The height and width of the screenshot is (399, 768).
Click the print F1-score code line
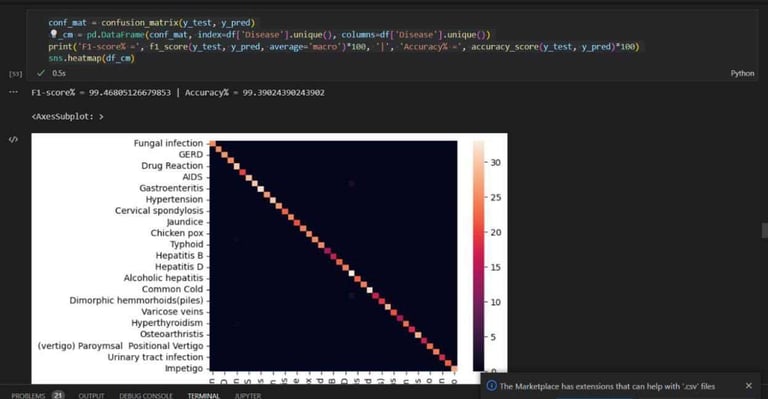pos(344,47)
